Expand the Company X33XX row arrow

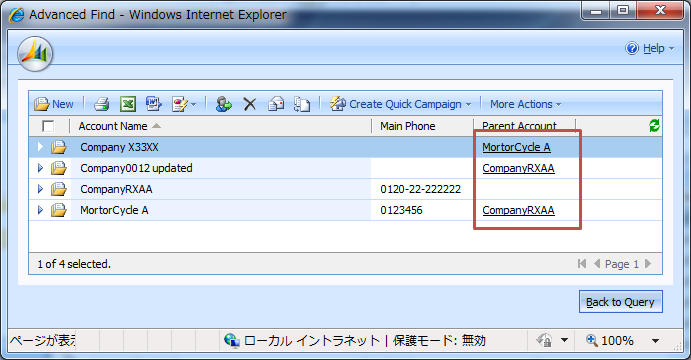(40, 147)
